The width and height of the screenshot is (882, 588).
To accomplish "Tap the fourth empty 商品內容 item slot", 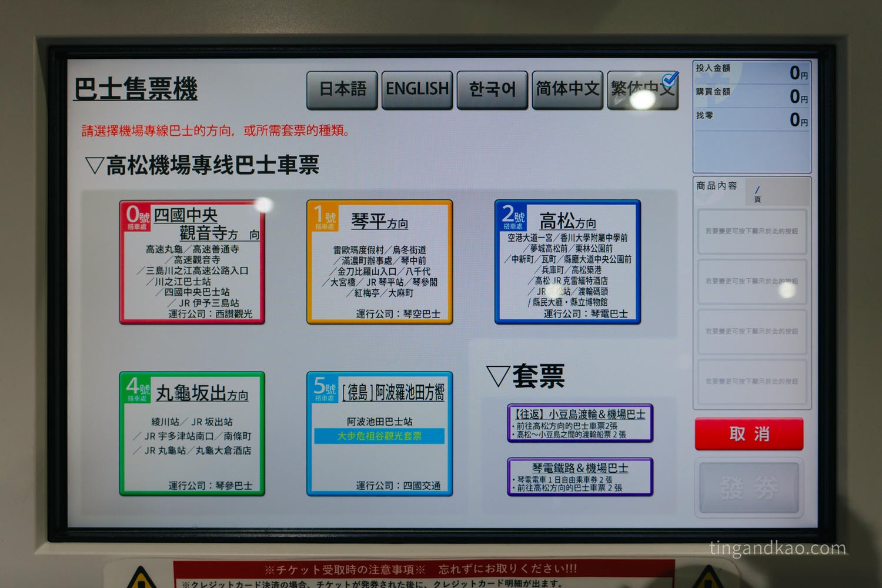I will tap(752, 382).
